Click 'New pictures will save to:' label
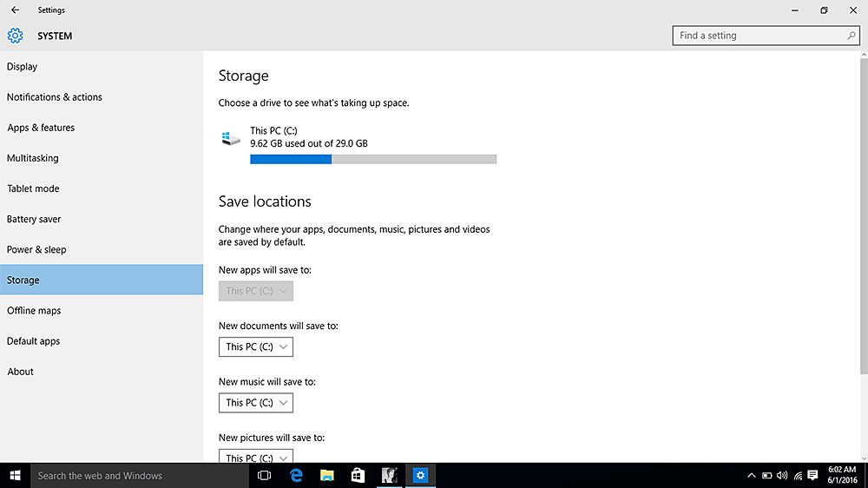This screenshot has width=868, height=488. (x=271, y=438)
